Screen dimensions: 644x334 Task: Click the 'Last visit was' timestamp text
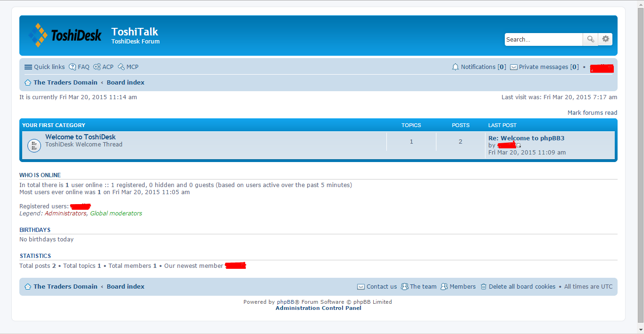click(x=559, y=97)
